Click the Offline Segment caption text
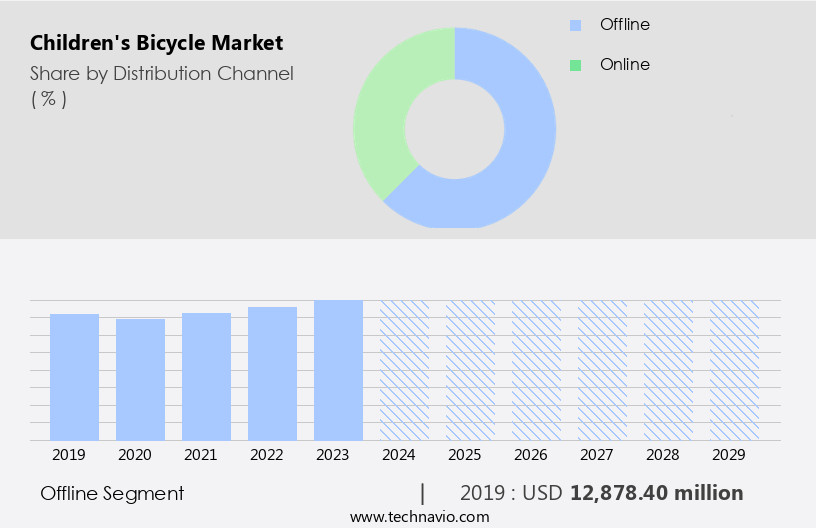 112,493
